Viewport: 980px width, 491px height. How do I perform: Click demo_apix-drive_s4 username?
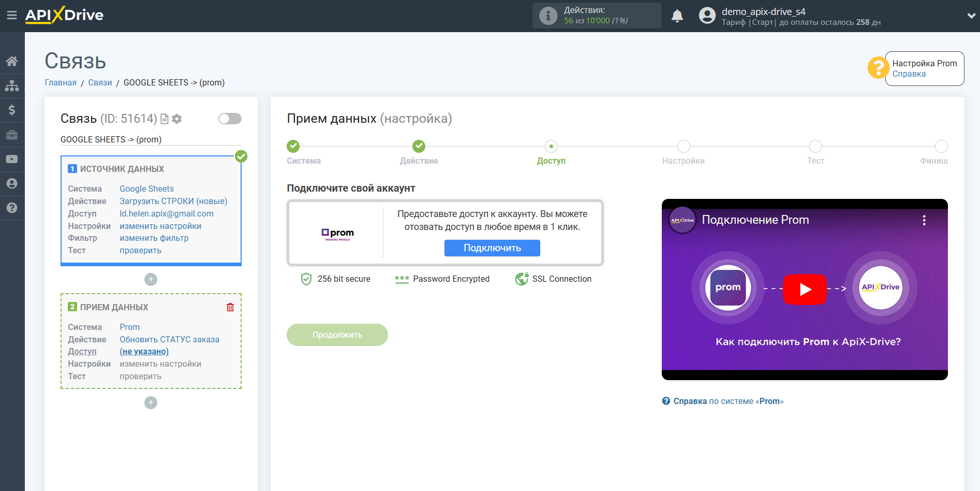click(763, 11)
